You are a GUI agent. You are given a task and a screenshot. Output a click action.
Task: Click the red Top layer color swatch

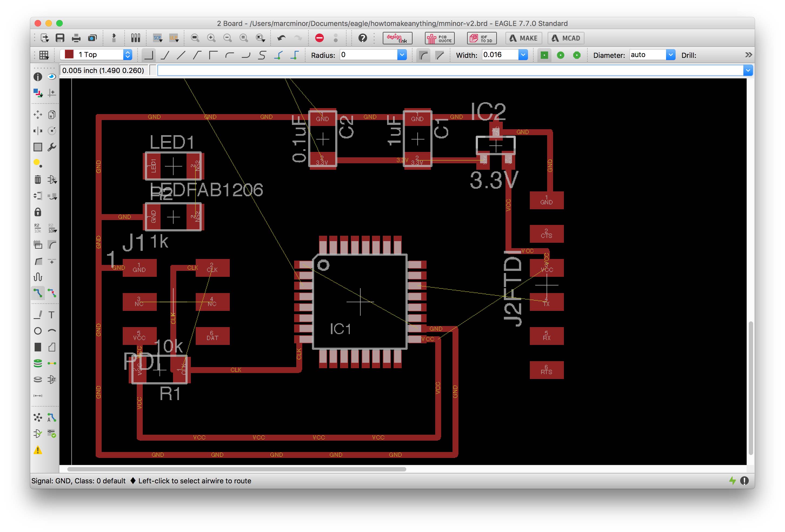click(69, 55)
